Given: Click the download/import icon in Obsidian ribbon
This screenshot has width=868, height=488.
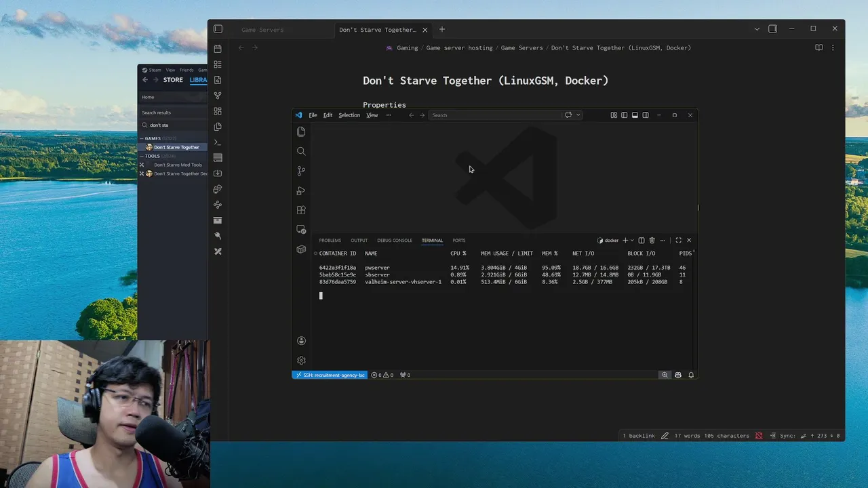Looking at the screenshot, I should point(218,174).
